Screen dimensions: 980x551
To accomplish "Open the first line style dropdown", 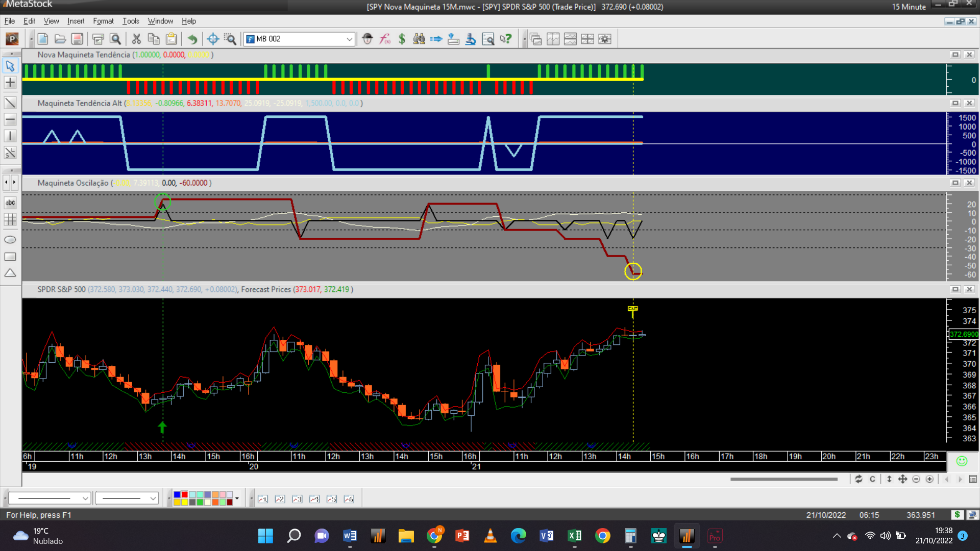I will pyautogui.click(x=85, y=498).
